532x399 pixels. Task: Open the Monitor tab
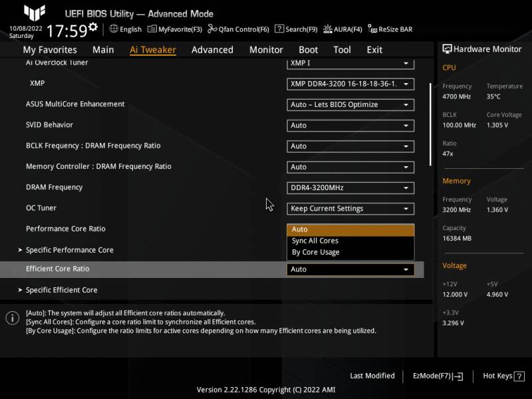tap(266, 50)
